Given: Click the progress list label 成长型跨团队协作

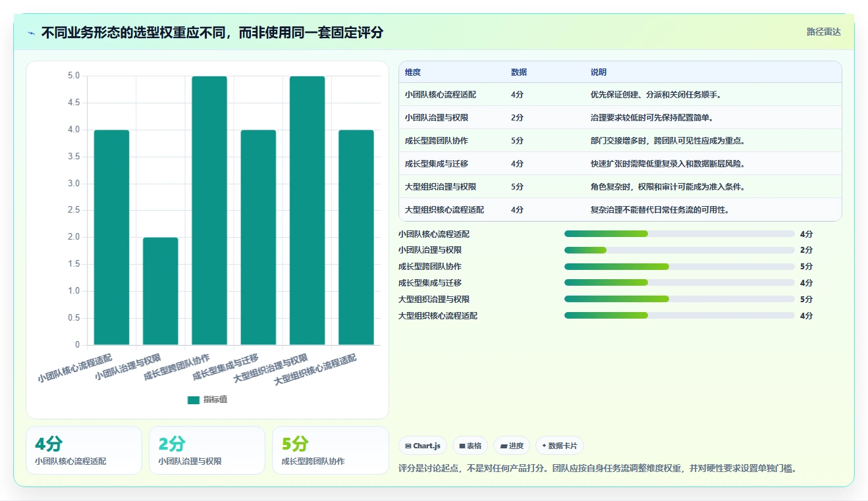Looking at the screenshot, I should pos(430,267).
